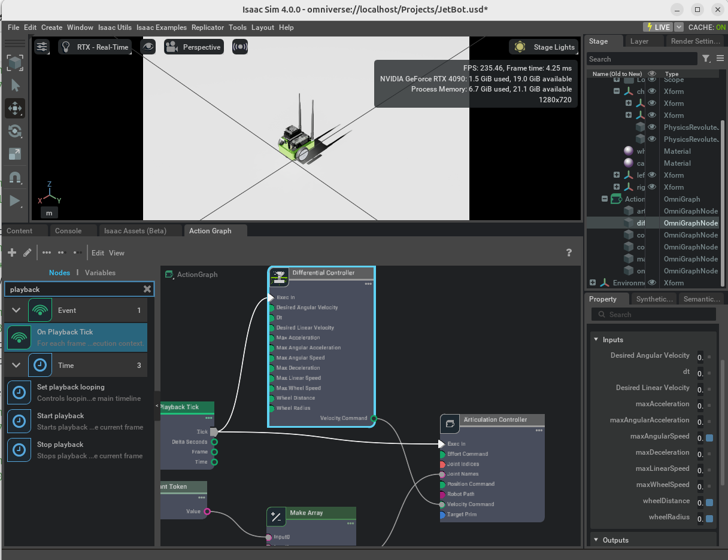Choose the Rotate tool
Screen dimensions: 728x560
[x=15, y=131]
